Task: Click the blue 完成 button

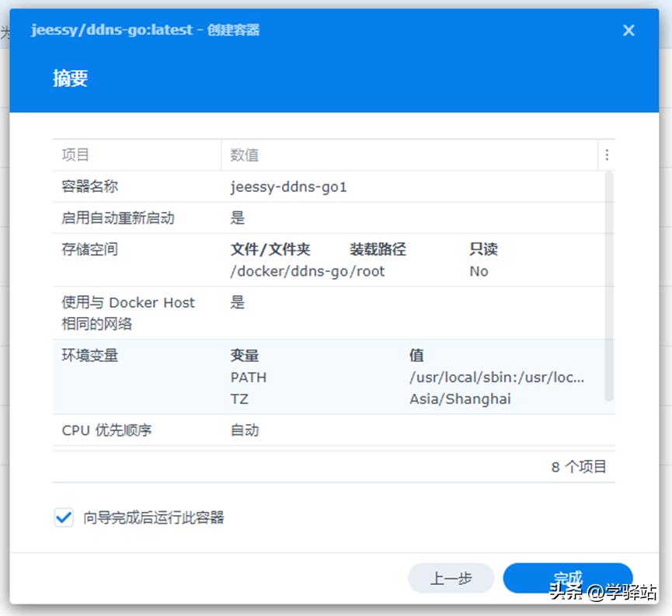Action: [x=567, y=578]
